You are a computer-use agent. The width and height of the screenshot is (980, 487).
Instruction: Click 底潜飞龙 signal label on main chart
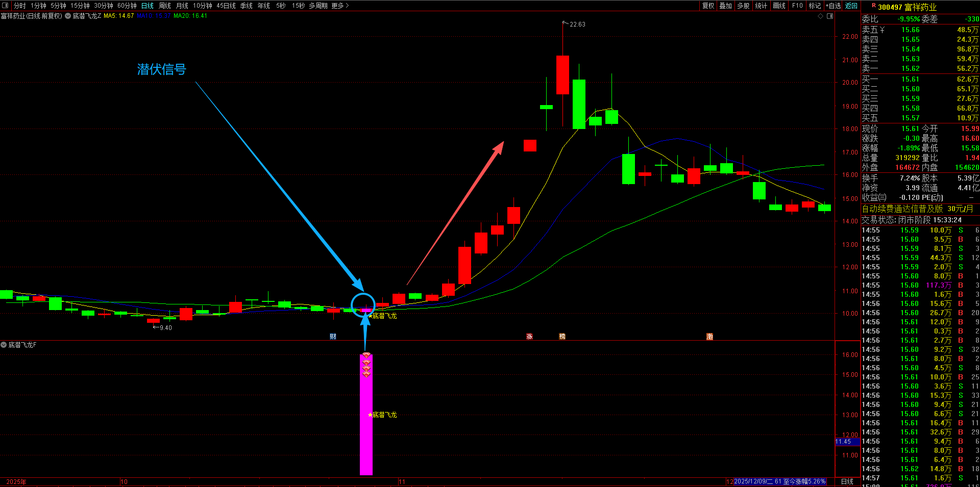tap(384, 316)
